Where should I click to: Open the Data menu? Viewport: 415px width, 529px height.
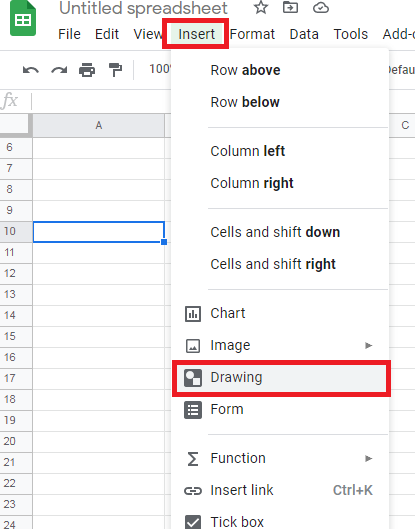pyautogui.click(x=304, y=34)
